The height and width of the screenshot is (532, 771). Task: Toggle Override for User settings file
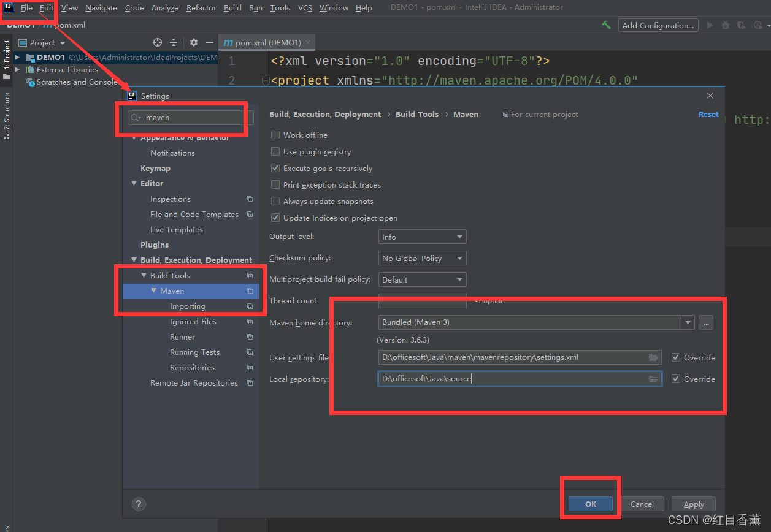click(676, 357)
